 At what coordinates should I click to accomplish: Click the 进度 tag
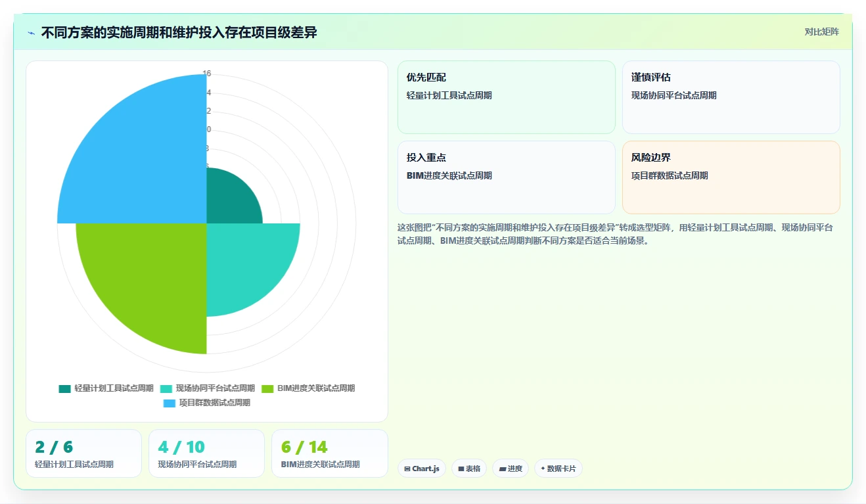coord(511,469)
